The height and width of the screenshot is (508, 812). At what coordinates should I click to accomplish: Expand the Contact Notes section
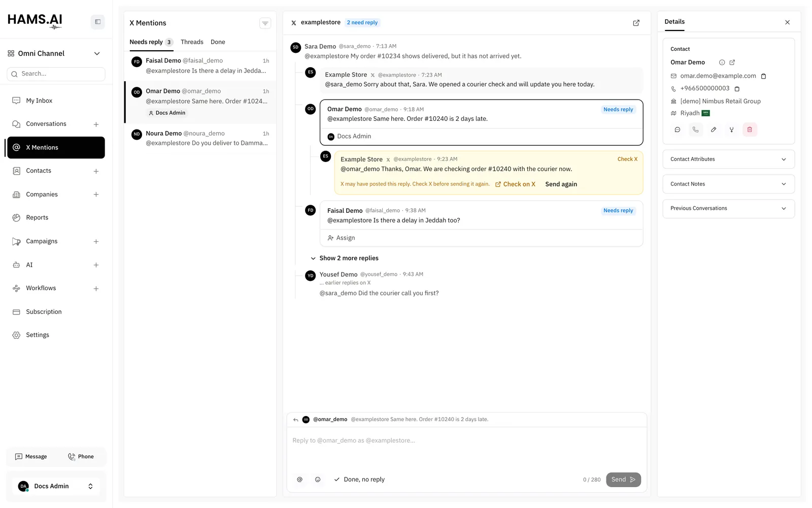pyautogui.click(x=728, y=184)
